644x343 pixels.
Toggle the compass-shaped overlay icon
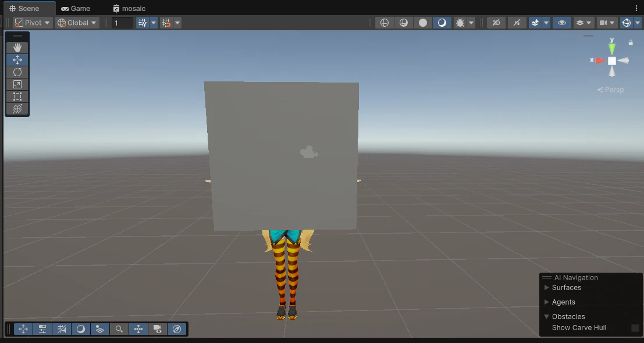coord(177,329)
